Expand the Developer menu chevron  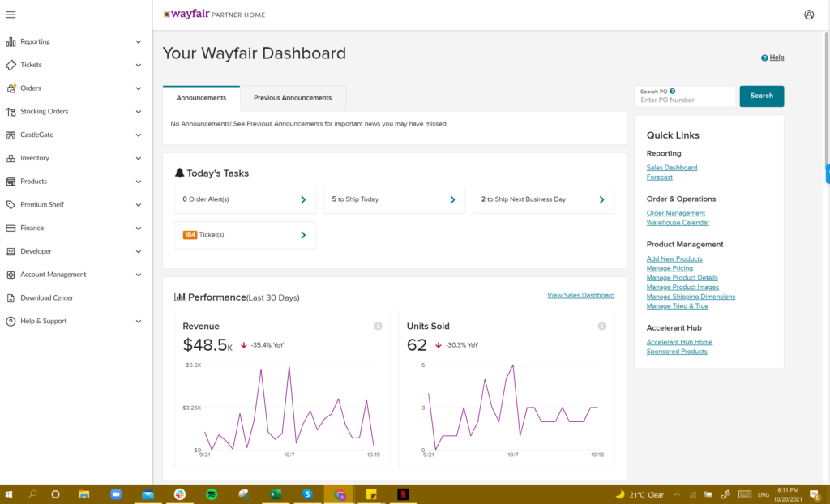139,251
